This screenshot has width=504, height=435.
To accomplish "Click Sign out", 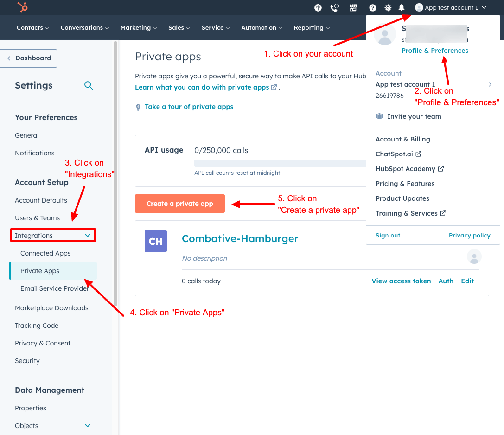I will coord(388,235).
